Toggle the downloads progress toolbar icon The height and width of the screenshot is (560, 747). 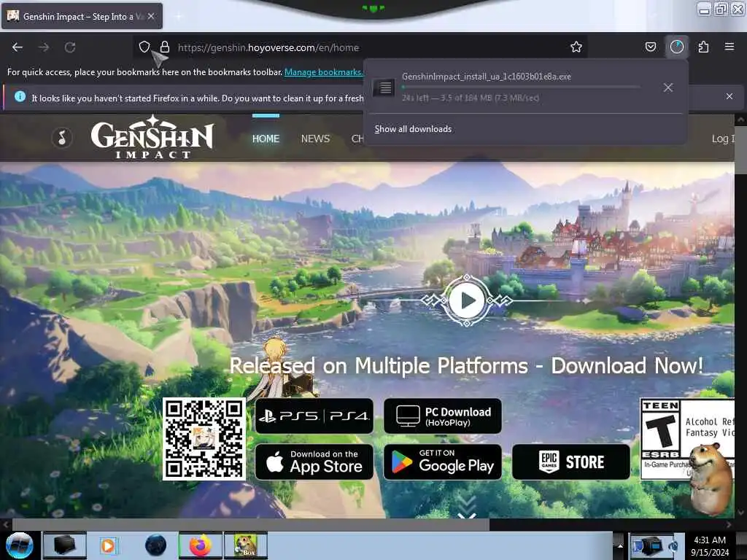click(676, 47)
